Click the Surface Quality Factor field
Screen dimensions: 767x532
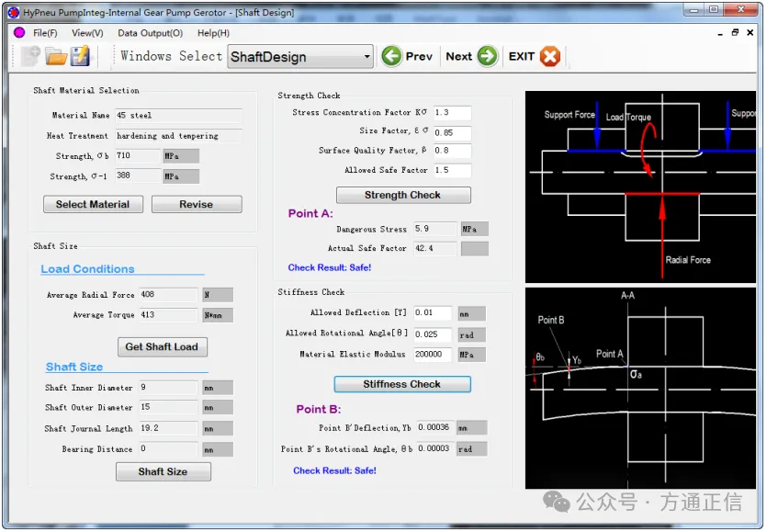point(453,151)
